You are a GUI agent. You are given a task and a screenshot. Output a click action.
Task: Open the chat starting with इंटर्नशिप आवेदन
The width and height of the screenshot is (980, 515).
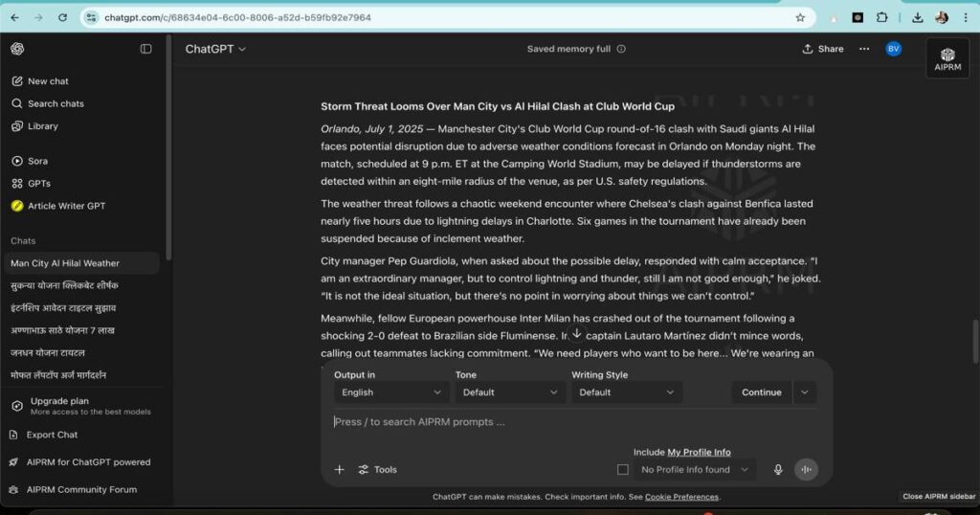click(x=63, y=308)
